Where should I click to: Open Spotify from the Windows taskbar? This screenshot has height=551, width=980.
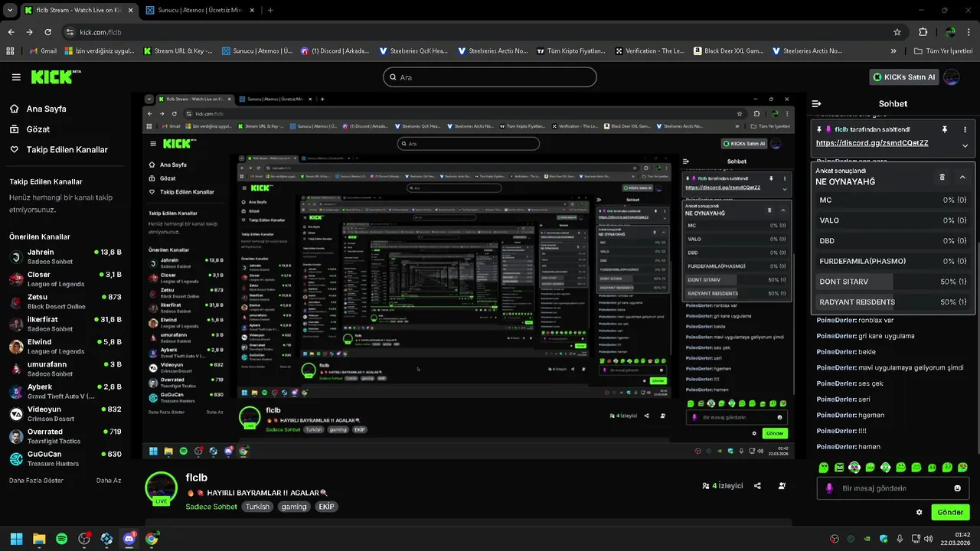click(x=61, y=539)
